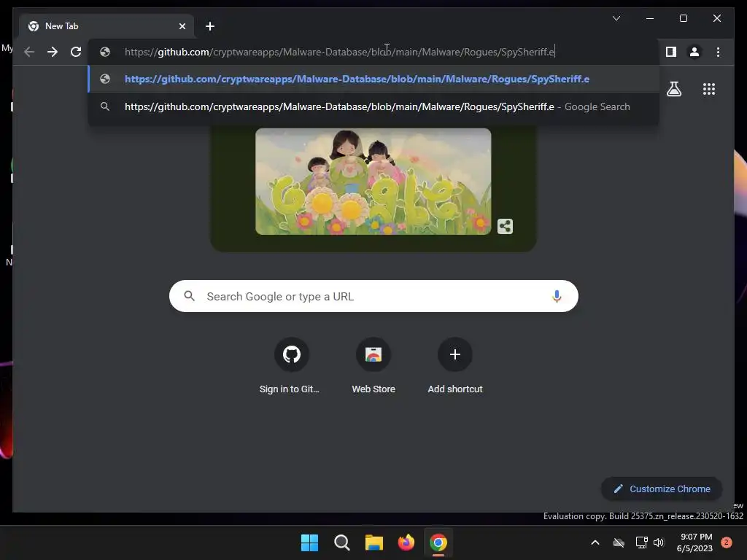The width and height of the screenshot is (747, 560).
Task: Choose the Google Search suggestion row
Action: pos(373,106)
